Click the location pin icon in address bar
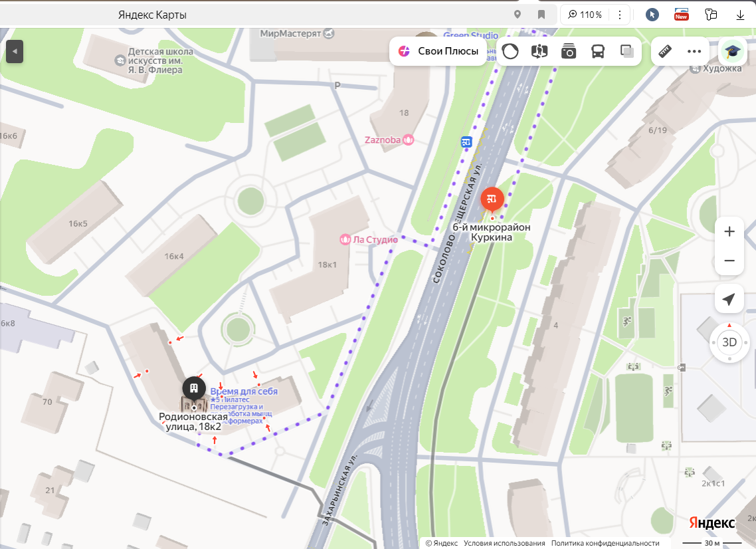Screen dimensions: 756x549 click(518, 15)
